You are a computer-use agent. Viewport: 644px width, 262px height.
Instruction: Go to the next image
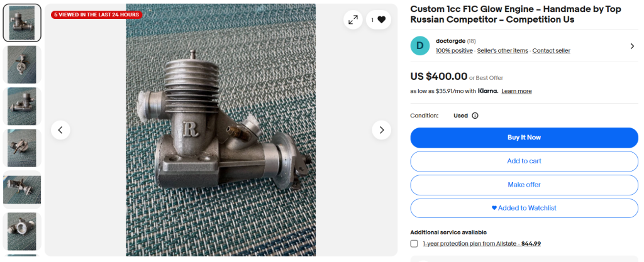(x=381, y=130)
